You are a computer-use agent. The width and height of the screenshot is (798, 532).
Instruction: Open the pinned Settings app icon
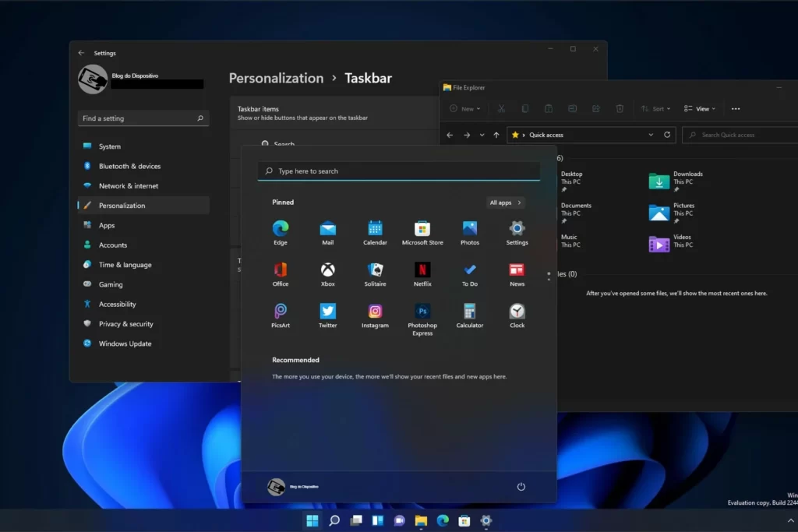(517, 233)
